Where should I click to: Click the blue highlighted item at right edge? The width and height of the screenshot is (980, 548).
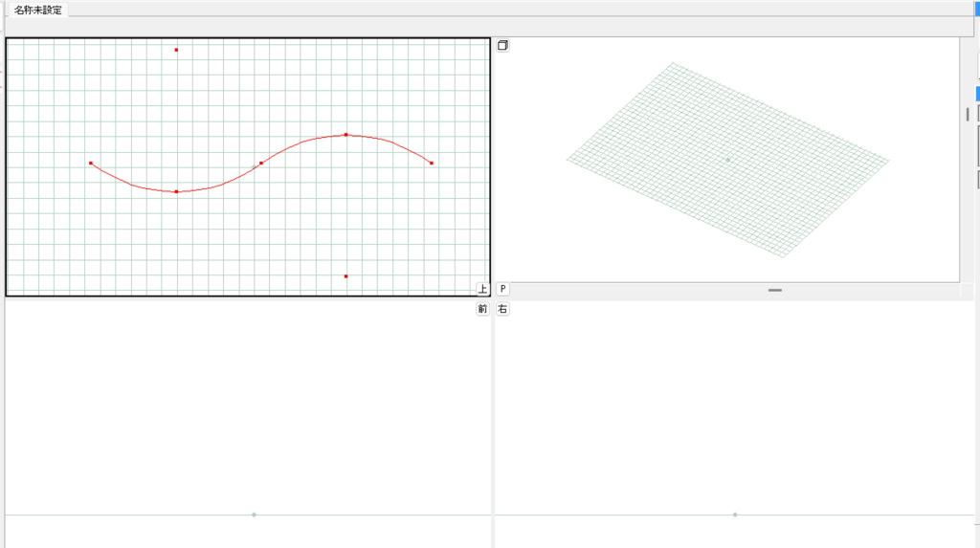977,94
